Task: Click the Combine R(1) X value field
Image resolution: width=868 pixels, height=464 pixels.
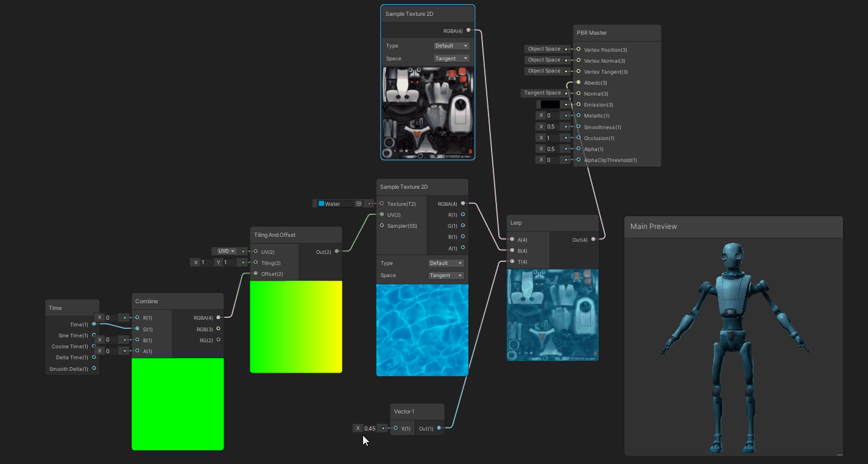Action: [111, 317]
